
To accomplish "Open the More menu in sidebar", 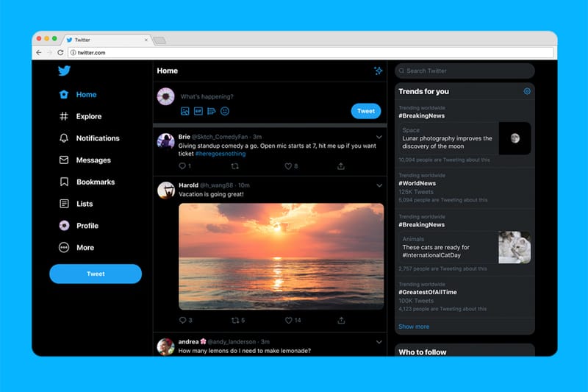I will click(76, 248).
